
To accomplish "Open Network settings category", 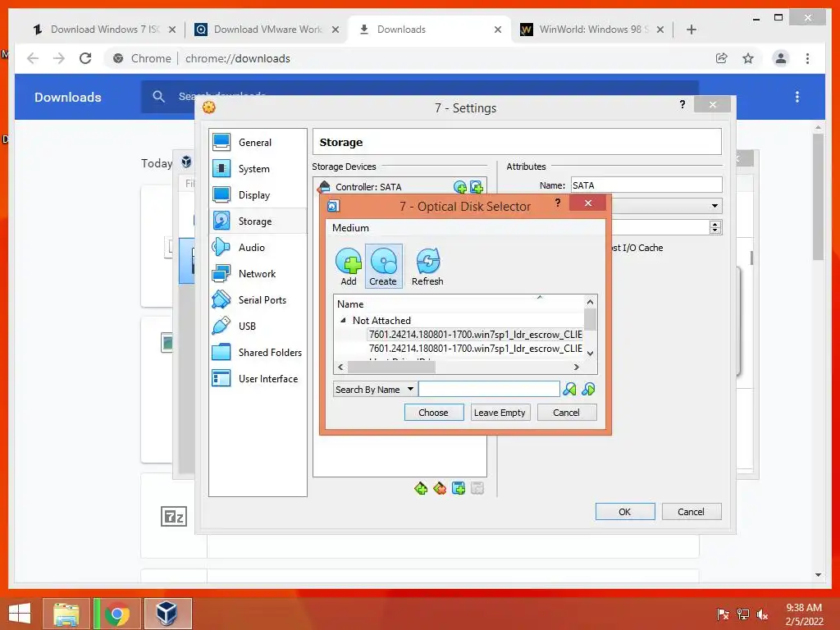I will point(258,274).
